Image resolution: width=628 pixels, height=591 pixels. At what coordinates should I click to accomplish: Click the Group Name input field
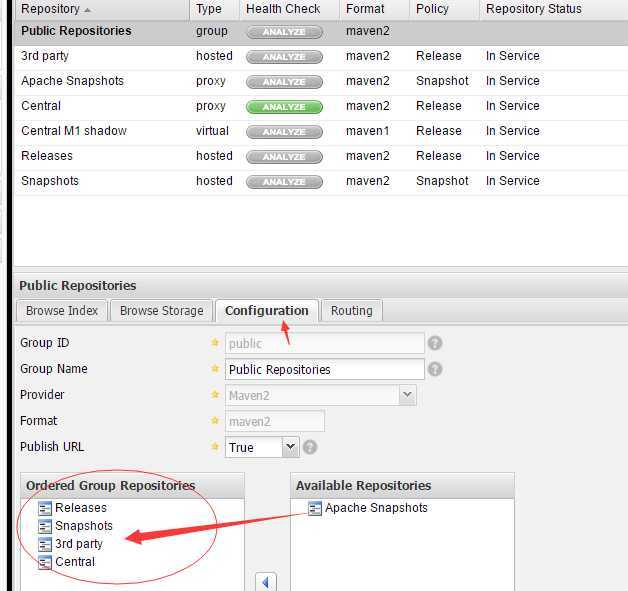point(324,369)
